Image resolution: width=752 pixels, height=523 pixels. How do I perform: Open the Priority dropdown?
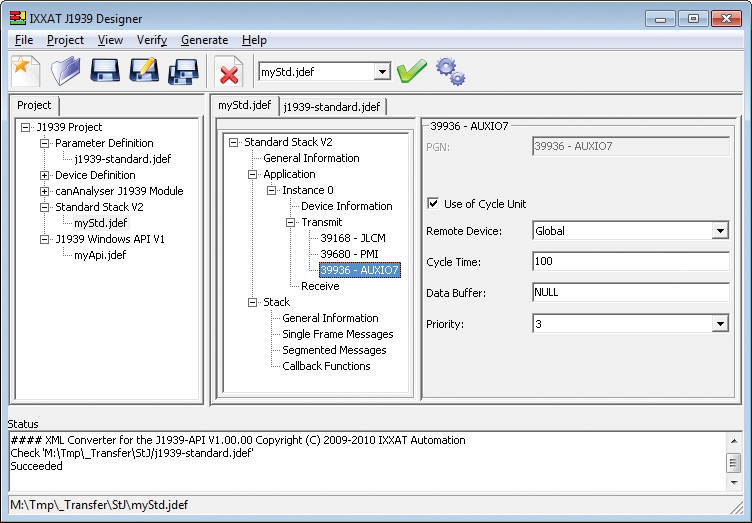pyautogui.click(x=719, y=324)
